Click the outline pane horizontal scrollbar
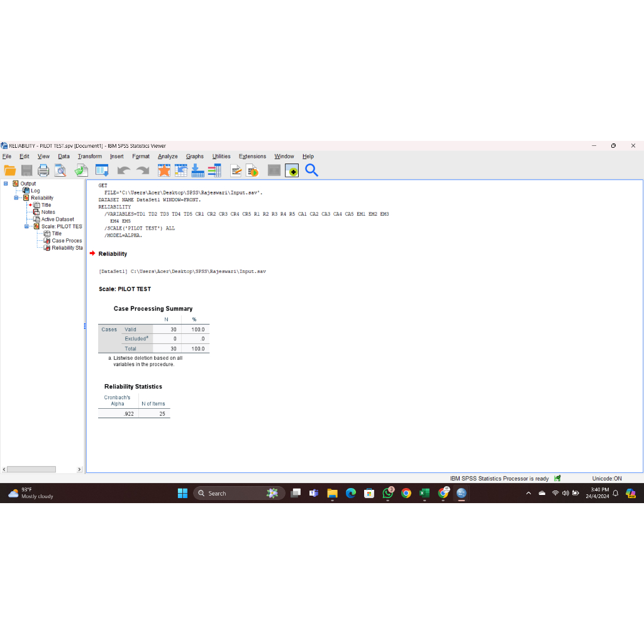This screenshot has height=644, width=644. (x=31, y=469)
